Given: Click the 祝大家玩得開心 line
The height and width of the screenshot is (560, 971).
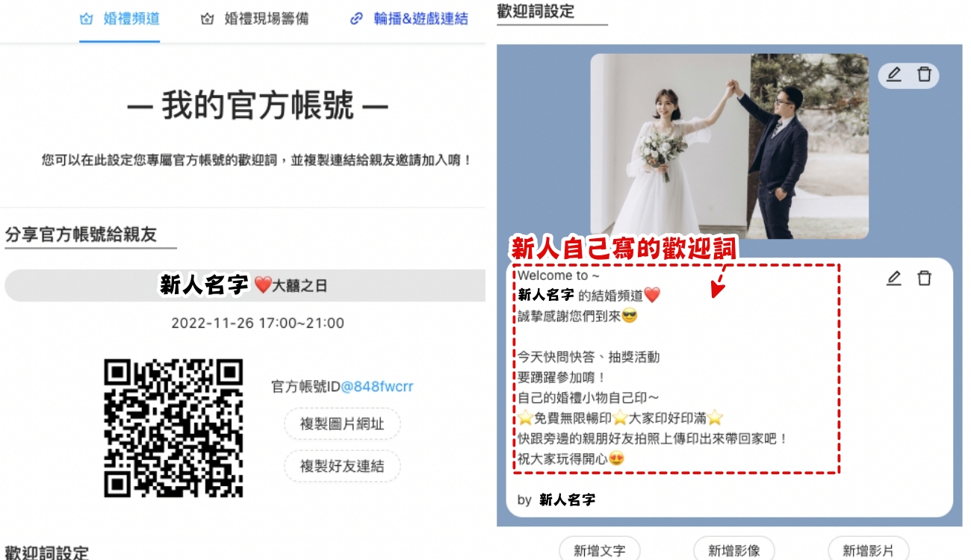Looking at the screenshot, I should tap(571, 459).
